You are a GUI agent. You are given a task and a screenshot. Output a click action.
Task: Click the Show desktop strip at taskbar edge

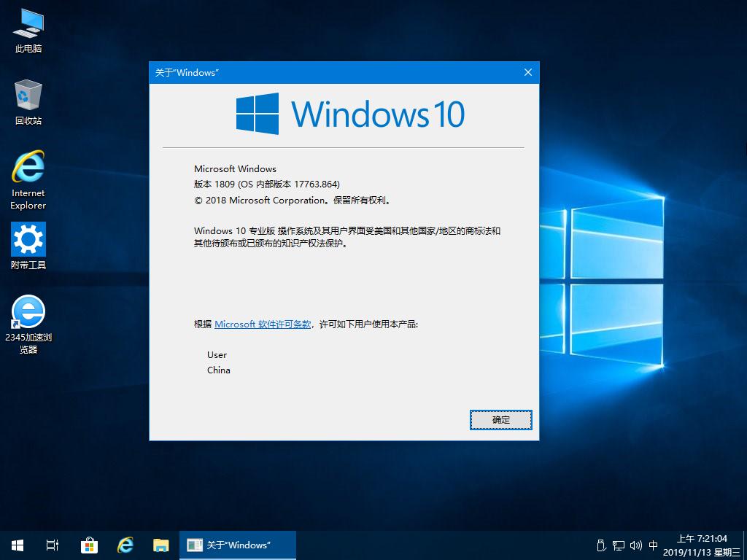(745, 545)
